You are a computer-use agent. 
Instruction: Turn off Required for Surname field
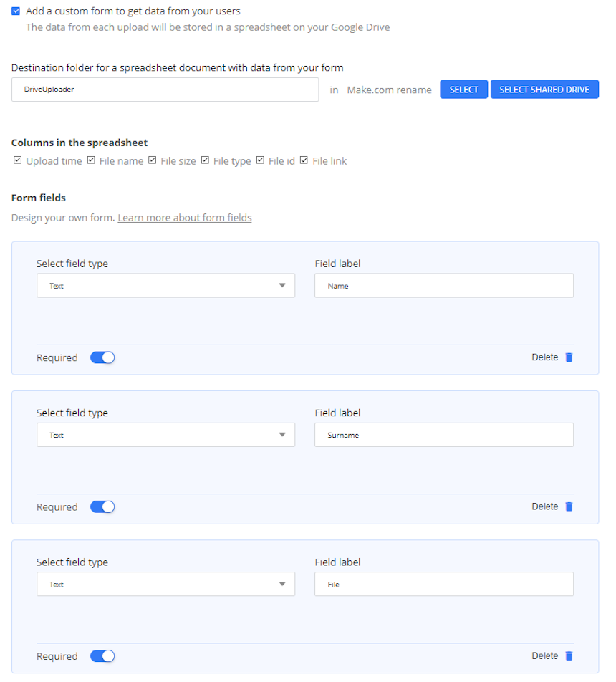(102, 506)
